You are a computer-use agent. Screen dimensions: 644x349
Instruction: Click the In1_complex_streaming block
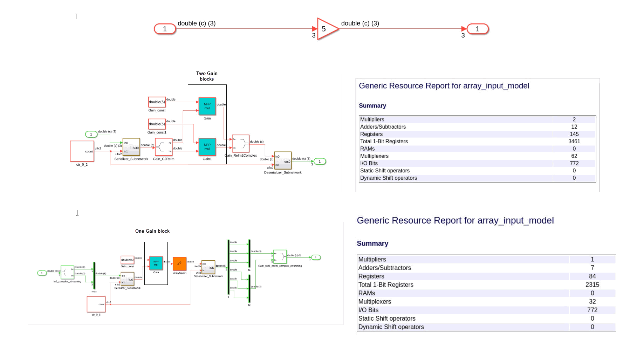(x=67, y=272)
